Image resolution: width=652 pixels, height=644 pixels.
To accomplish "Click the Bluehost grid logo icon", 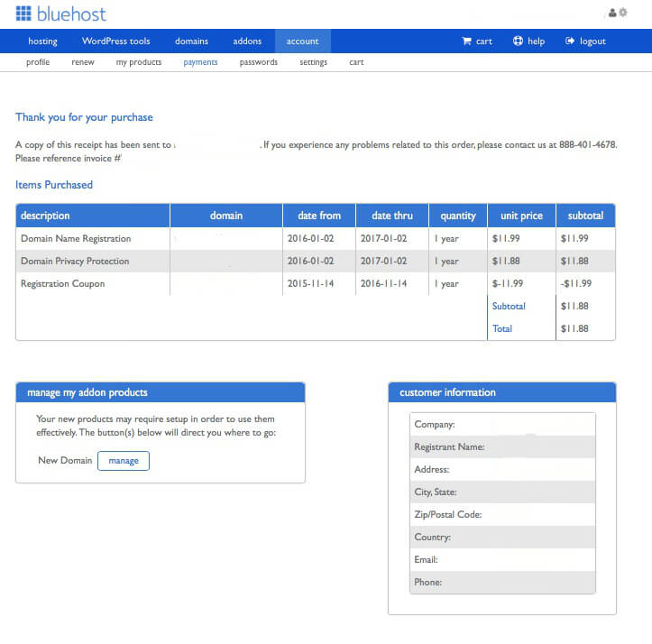I will 23,14.
